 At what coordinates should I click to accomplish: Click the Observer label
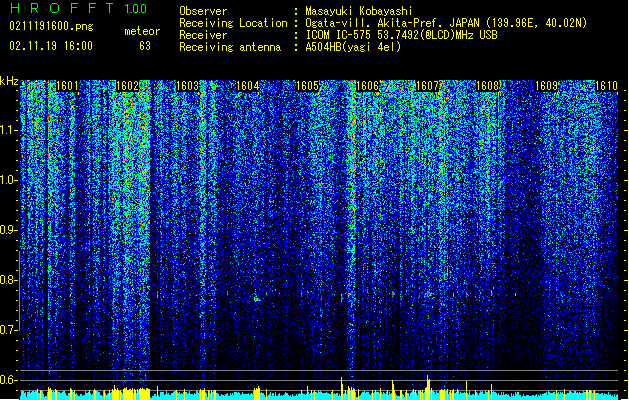click(203, 11)
